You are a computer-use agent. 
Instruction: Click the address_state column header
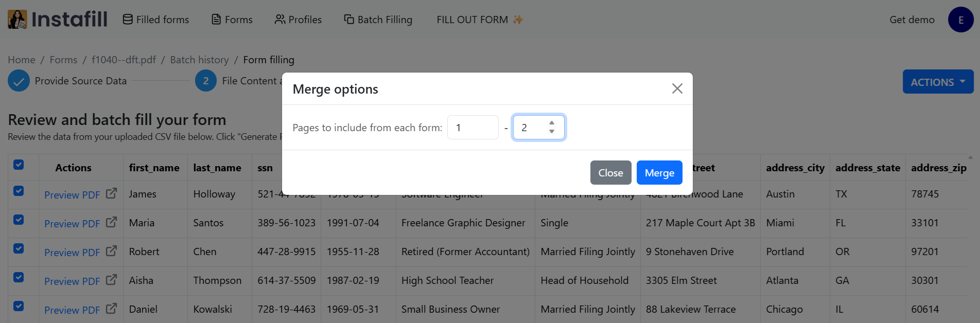point(868,168)
